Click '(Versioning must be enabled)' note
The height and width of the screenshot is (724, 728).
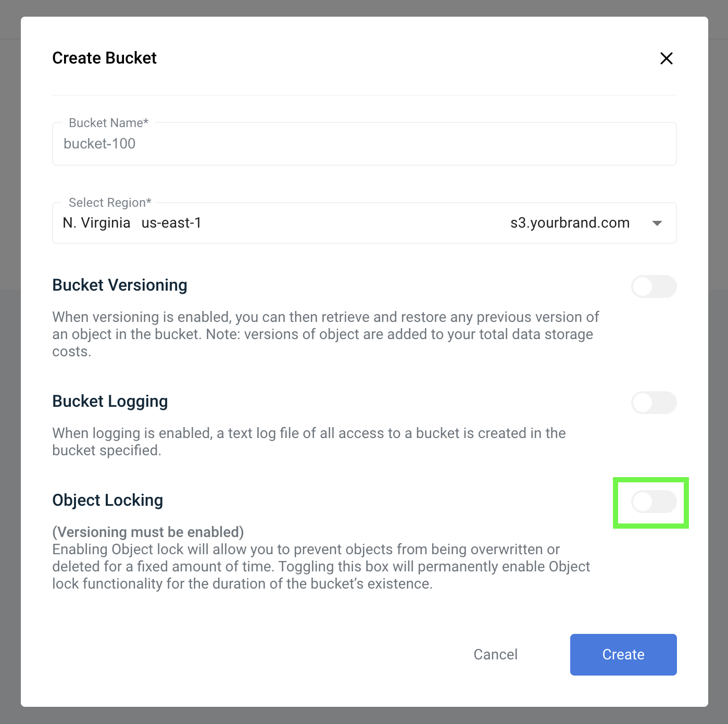click(x=148, y=532)
